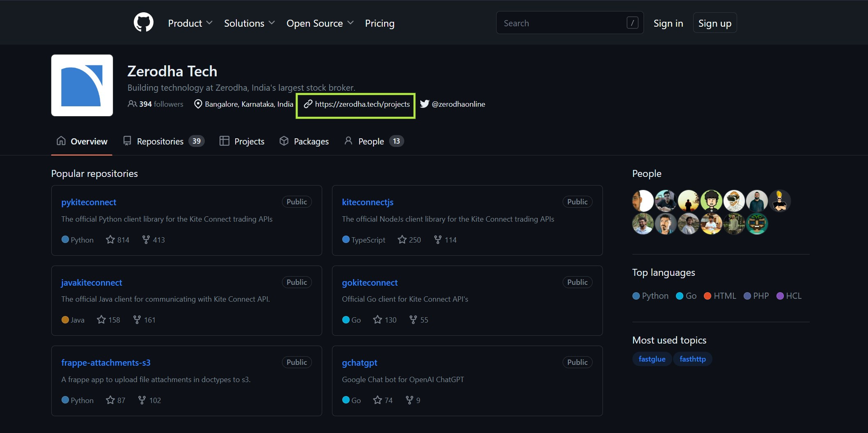Filter by the Go top language
Screen dimensions: 868x433
pyautogui.click(x=686, y=296)
